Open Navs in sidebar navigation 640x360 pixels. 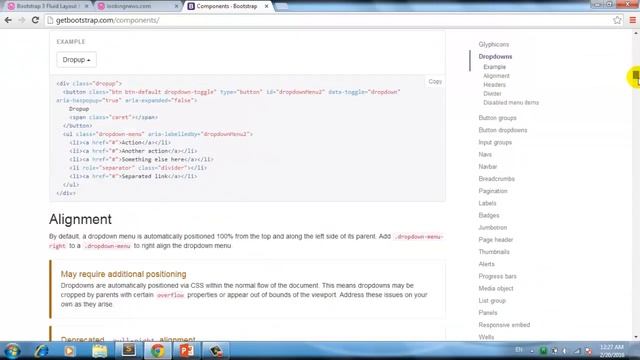(x=485, y=155)
